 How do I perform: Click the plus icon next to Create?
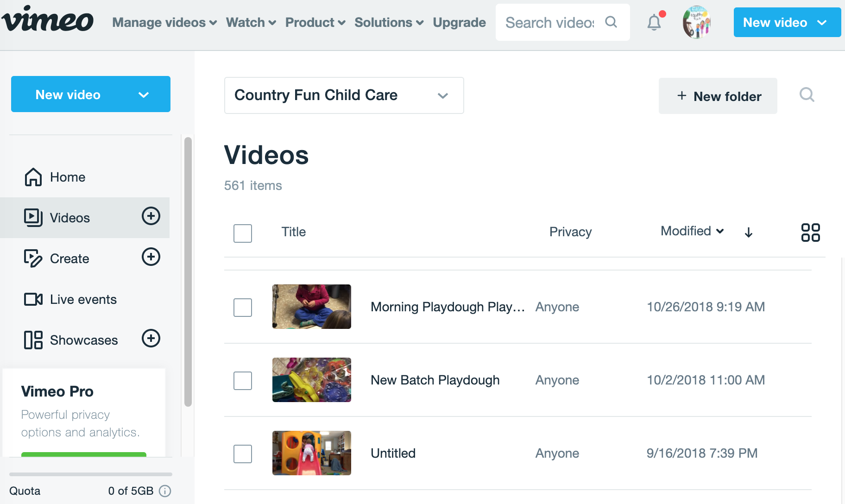pyautogui.click(x=151, y=257)
